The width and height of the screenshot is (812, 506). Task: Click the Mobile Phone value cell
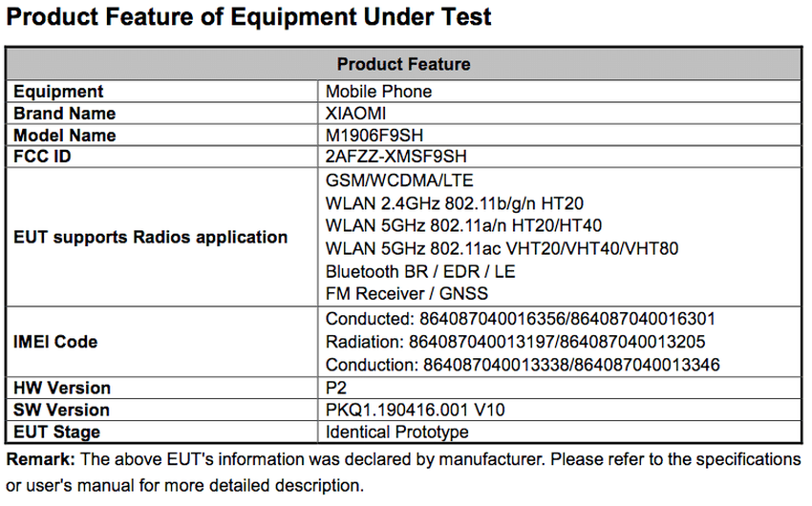click(x=379, y=92)
